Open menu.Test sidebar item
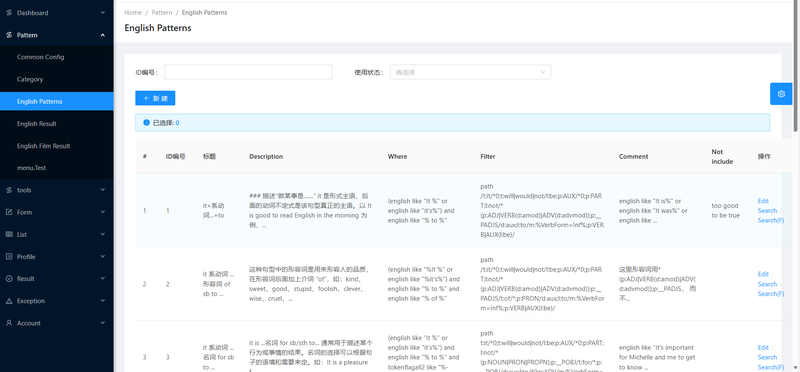800x372 pixels. tap(57, 168)
